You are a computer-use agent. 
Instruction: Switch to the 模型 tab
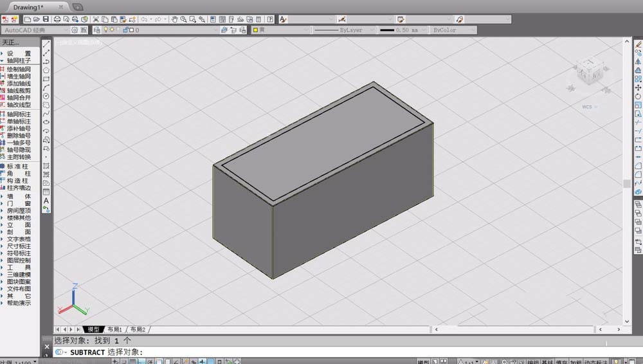tap(93, 329)
